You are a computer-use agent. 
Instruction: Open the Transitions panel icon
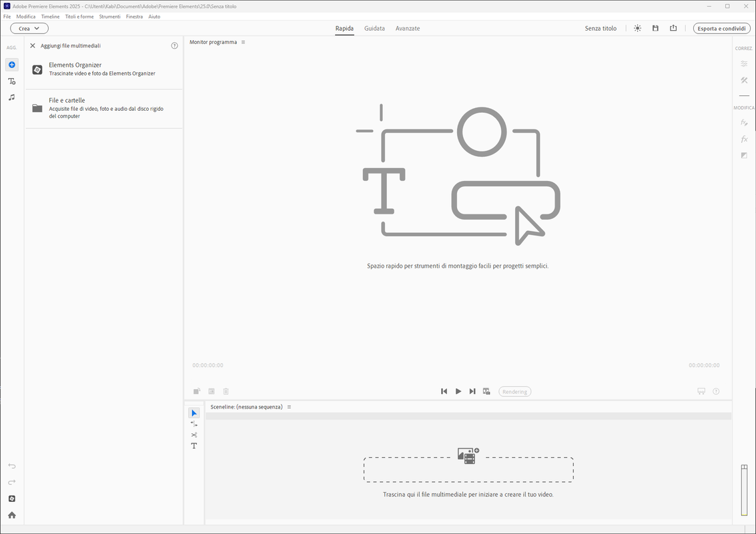(744, 156)
